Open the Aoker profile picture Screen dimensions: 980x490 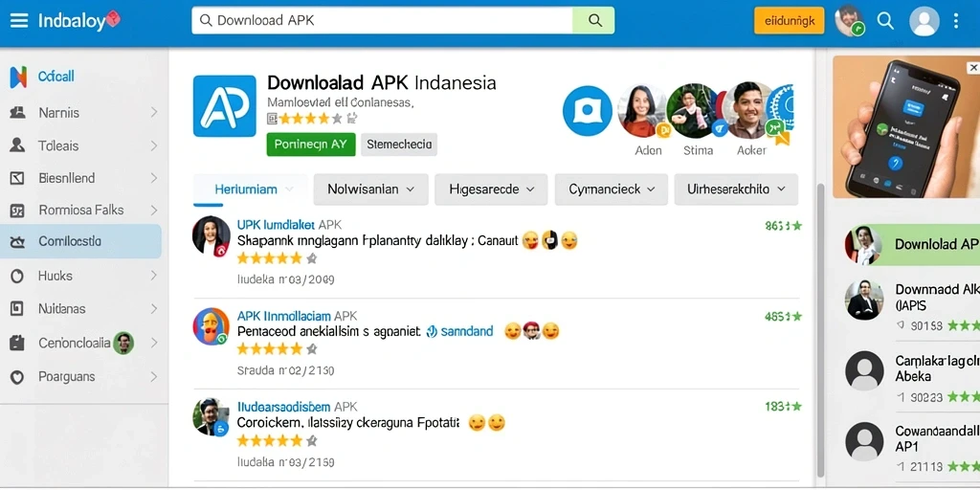pyautogui.click(x=749, y=111)
